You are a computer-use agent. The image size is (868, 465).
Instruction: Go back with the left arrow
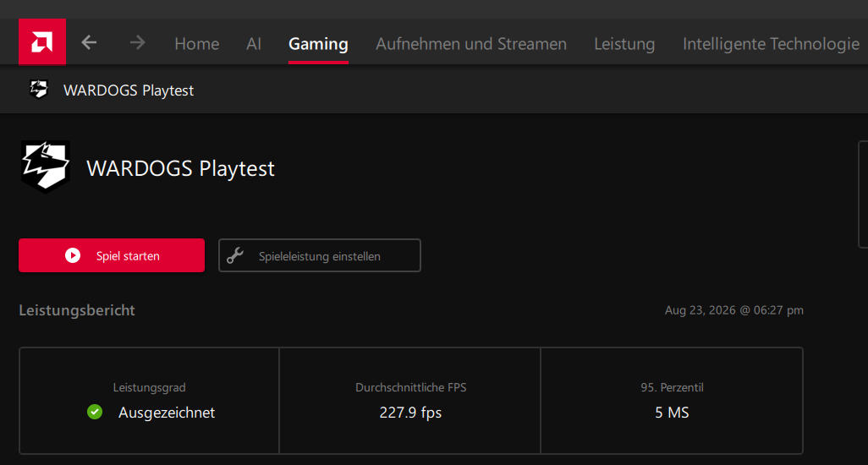click(x=89, y=42)
